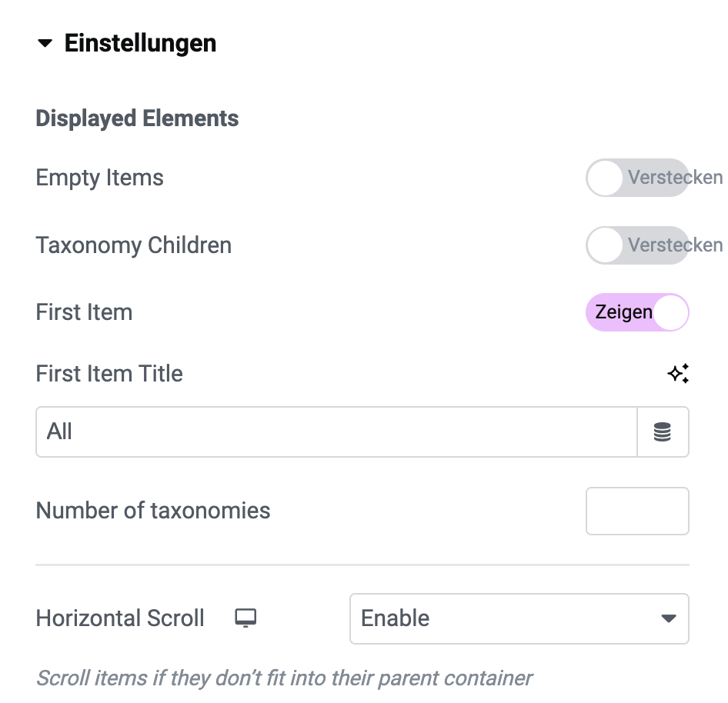Collapse the Einstellungen section arrow
The width and height of the screenshot is (728, 703).
[45, 44]
